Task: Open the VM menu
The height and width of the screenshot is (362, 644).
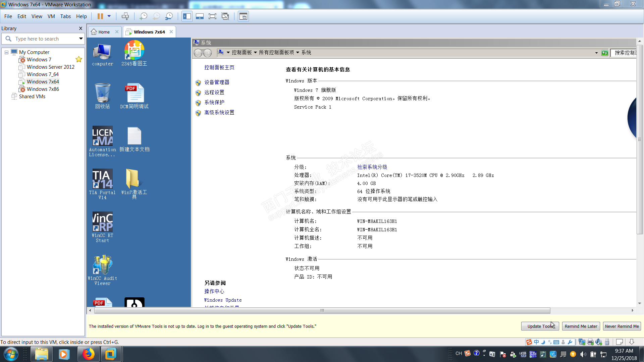Action: point(51,16)
